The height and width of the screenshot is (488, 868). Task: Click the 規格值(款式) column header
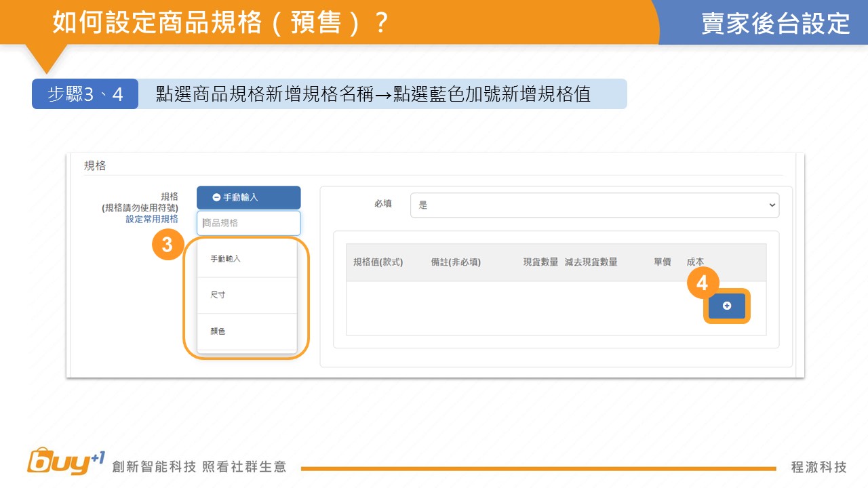pyautogui.click(x=378, y=262)
